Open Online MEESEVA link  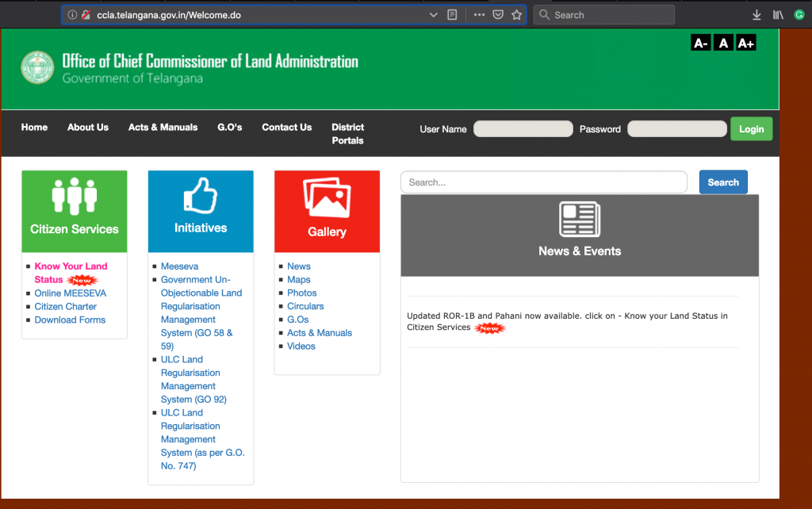click(71, 293)
